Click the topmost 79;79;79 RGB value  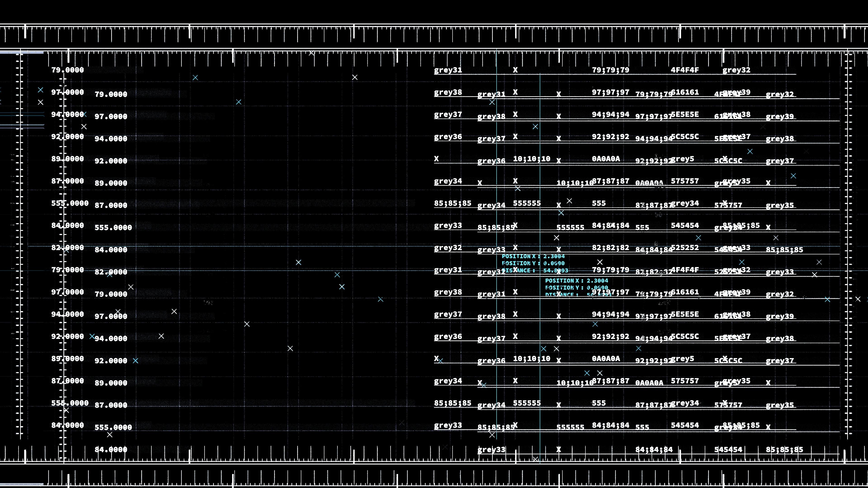click(611, 70)
